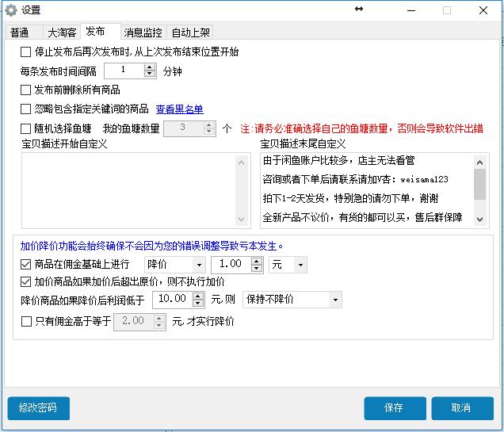Open the 查看黑名单 link
Screen dimensions: 504x432
pyautogui.click(x=179, y=109)
